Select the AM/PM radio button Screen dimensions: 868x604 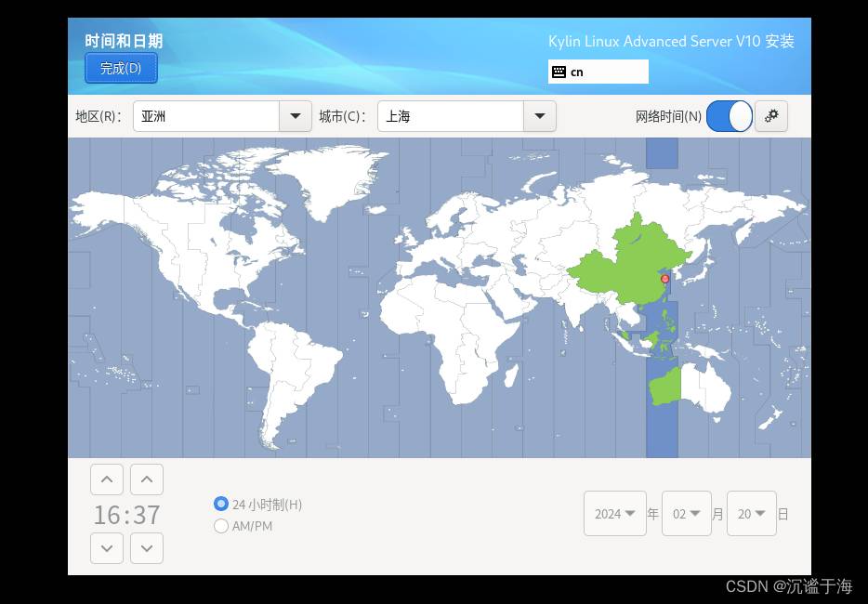[x=221, y=526]
